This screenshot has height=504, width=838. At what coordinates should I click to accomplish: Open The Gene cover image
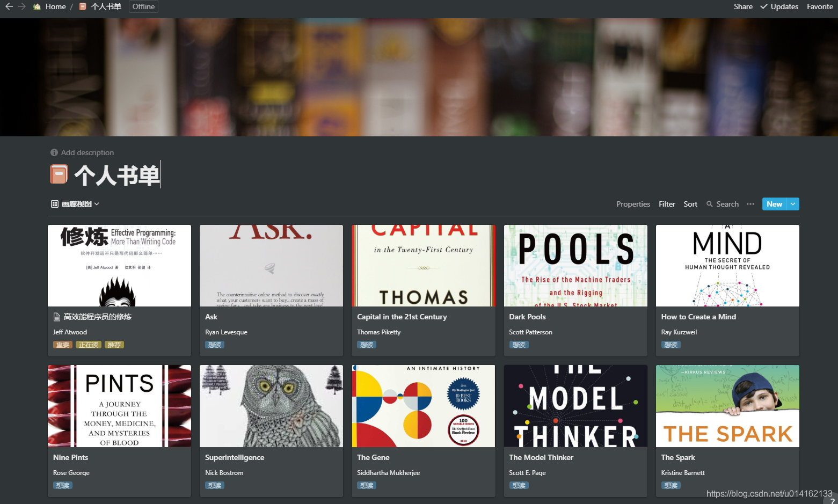click(424, 406)
